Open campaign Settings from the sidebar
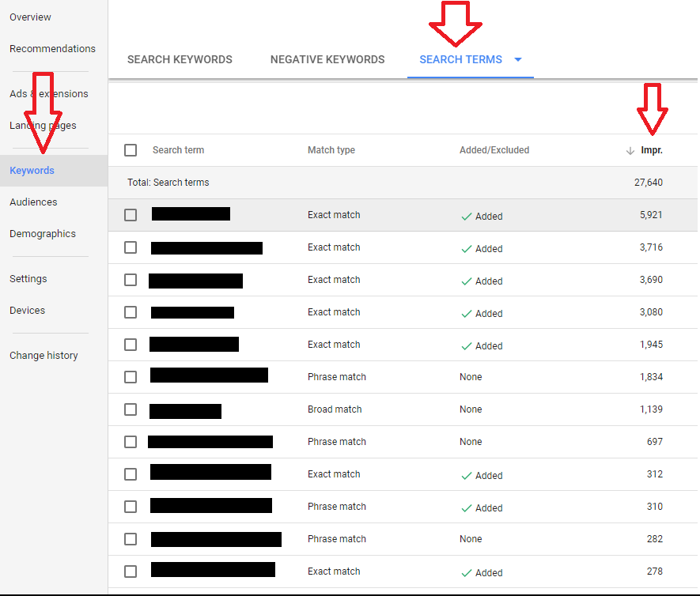The height and width of the screenshot is (596, 700). [28, 278]
